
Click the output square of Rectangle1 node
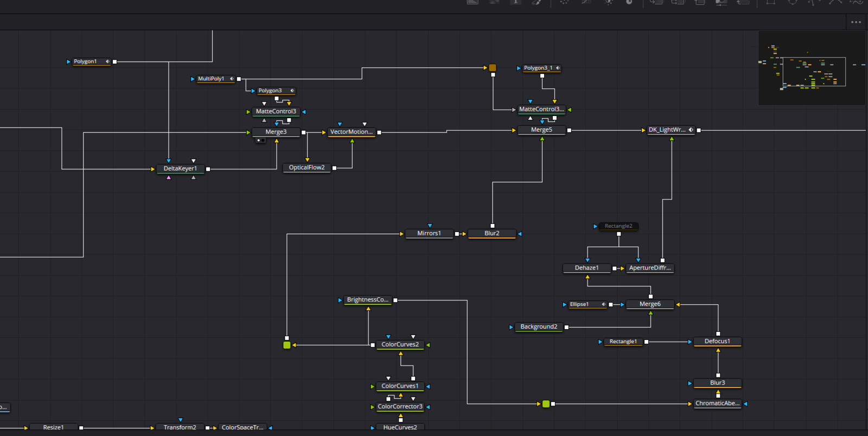pos(646,342)
